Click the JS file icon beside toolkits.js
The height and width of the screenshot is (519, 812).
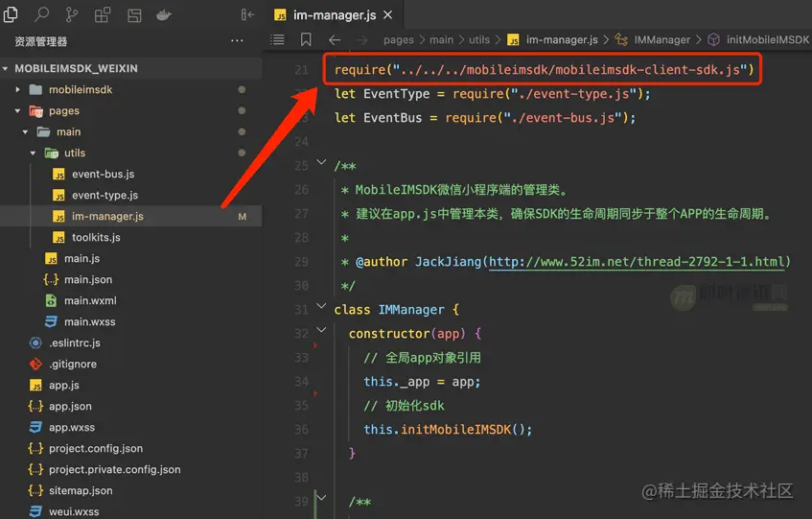click(59, 238)
